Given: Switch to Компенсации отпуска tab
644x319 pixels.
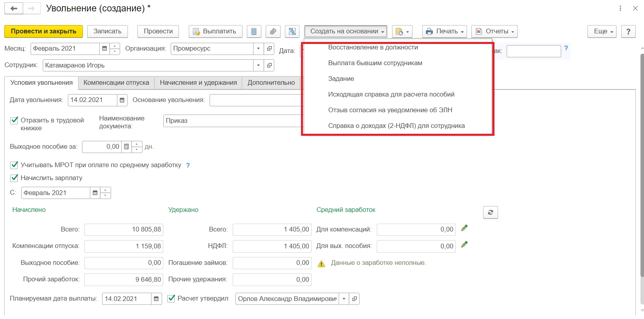Looking at the screenshot, I should 116,83.
